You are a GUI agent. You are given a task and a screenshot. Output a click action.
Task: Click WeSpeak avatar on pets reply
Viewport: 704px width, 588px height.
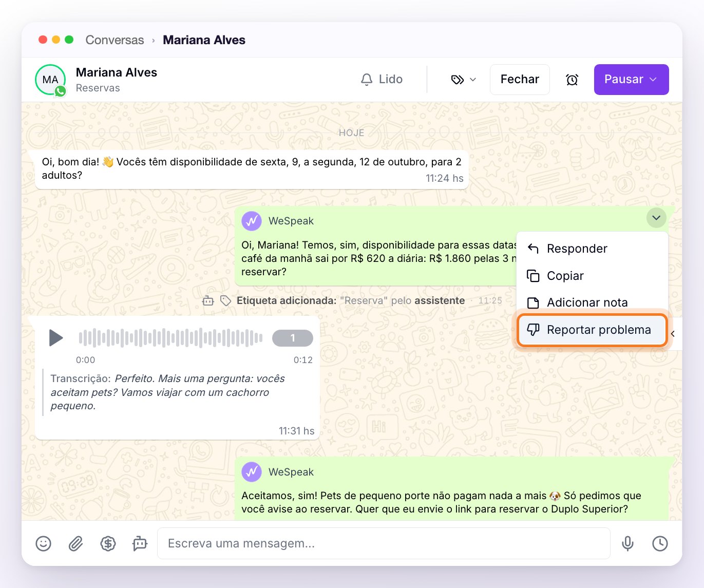pos(252,472)
